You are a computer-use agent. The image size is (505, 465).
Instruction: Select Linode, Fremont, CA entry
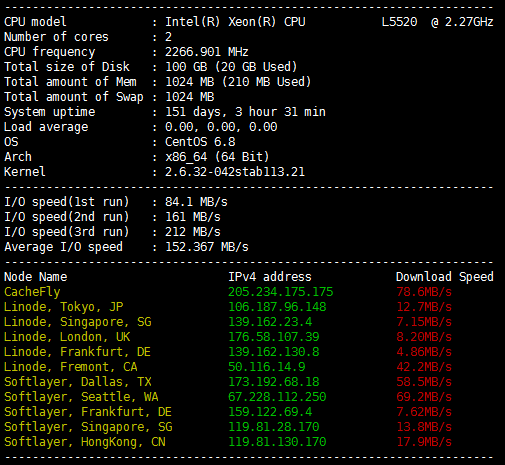click(x=228, y=367)
